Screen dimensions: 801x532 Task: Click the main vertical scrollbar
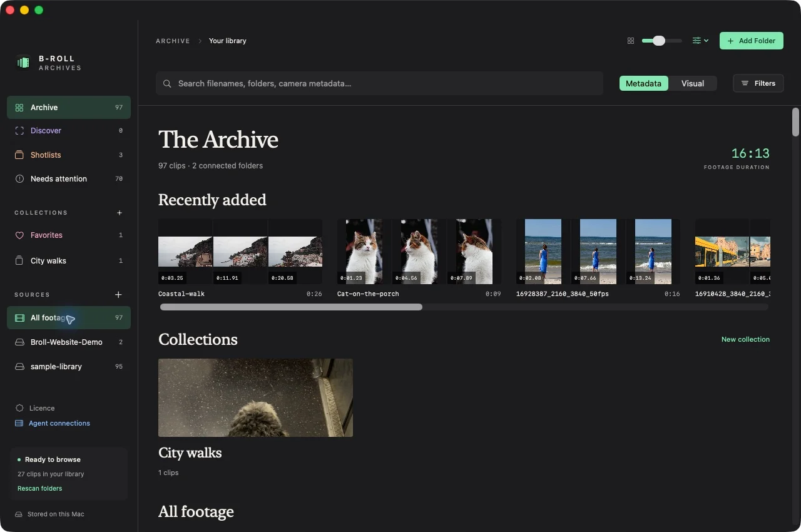[795, 122]
